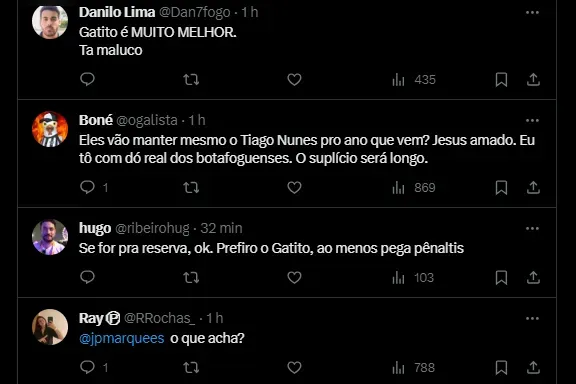Open more options menu on hugo's tweet
Image resolution: width=576 pixels, height=384 pixels.
tap(532, 229)
